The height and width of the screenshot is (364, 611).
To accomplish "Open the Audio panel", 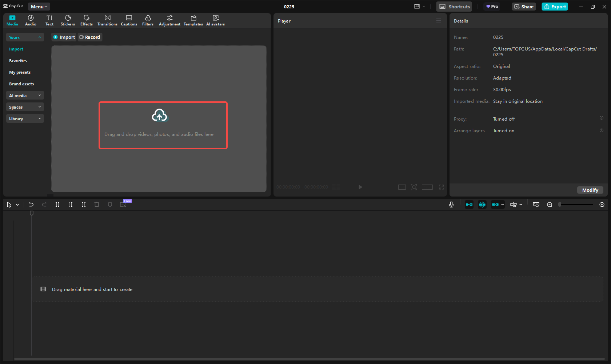I will [x=31, y=20].
